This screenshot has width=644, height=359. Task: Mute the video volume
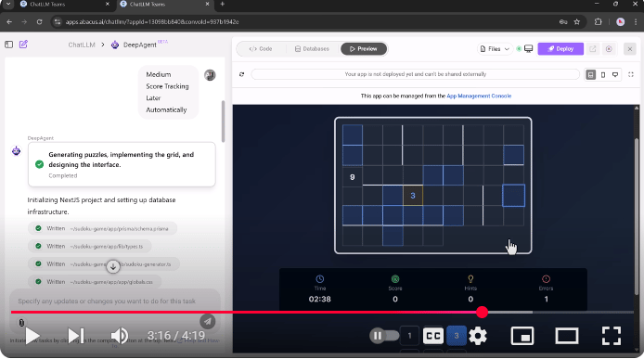pyautogui.click(x=120, y=336)
